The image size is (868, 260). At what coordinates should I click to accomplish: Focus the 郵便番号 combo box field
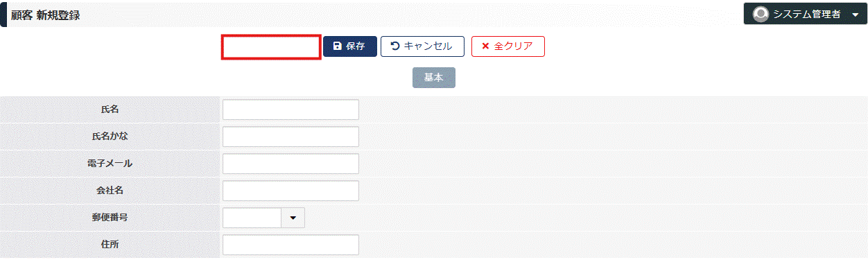[x=252, y=218]
